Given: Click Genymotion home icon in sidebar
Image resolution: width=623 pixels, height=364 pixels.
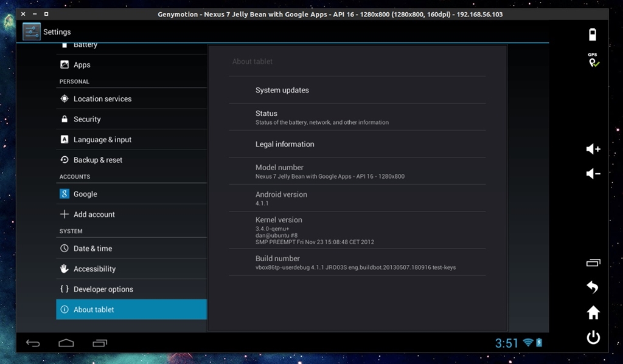Looking at the screenshot, I should pos(593,312).
